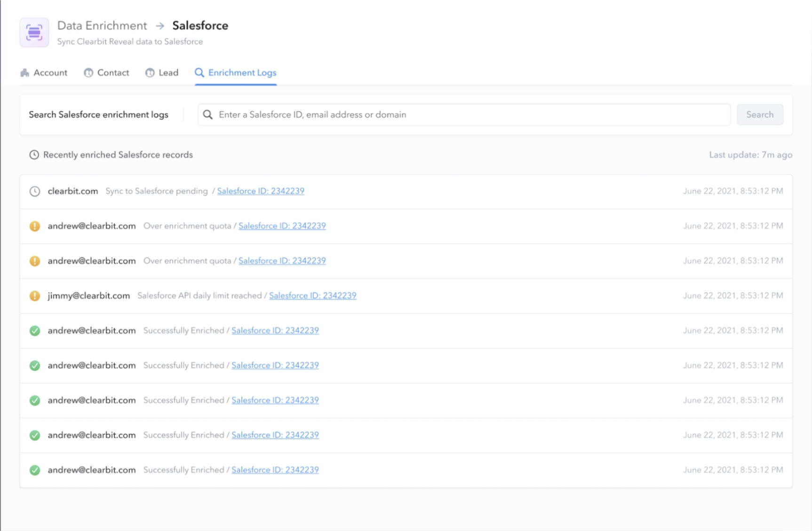The width and height of the screenshot is (812, 531).
Task: Switch to the Lead tab
Action: pyautogui.click(x=162, y=72)
